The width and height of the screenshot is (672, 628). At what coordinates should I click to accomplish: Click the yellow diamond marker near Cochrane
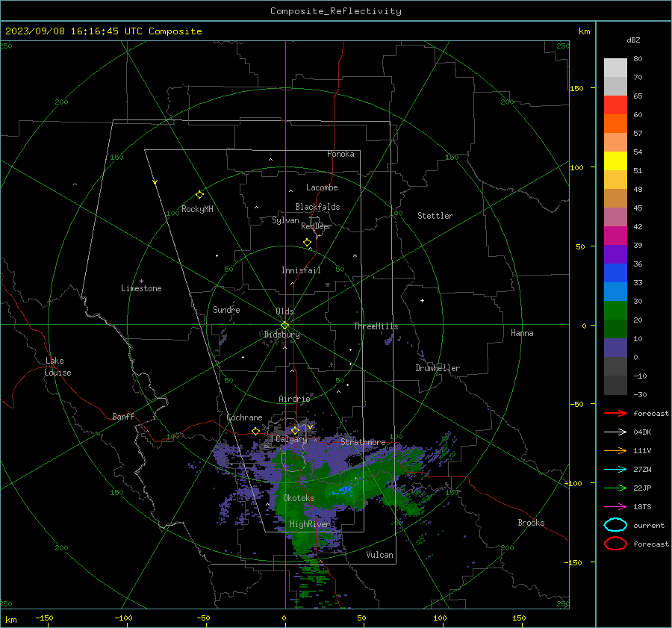(x=255, y=431)
